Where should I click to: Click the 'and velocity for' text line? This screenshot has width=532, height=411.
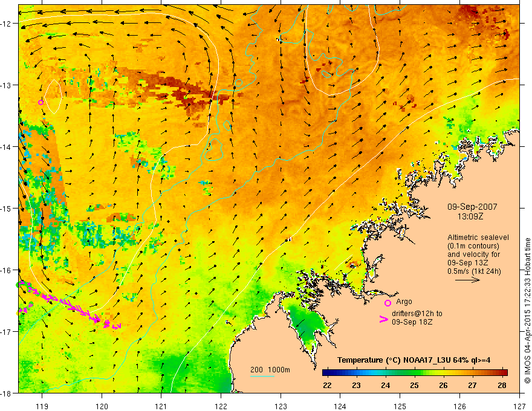[x=473, y=254]
